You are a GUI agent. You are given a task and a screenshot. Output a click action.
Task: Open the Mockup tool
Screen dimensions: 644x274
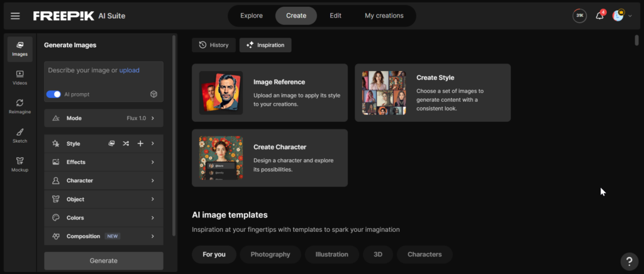click(20, 163)
